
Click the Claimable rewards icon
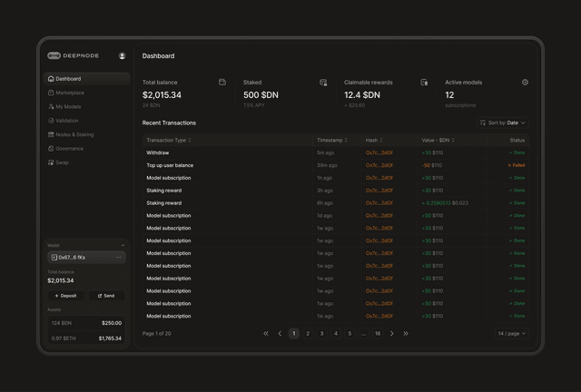pyautogui.click(x=424, y=83)
